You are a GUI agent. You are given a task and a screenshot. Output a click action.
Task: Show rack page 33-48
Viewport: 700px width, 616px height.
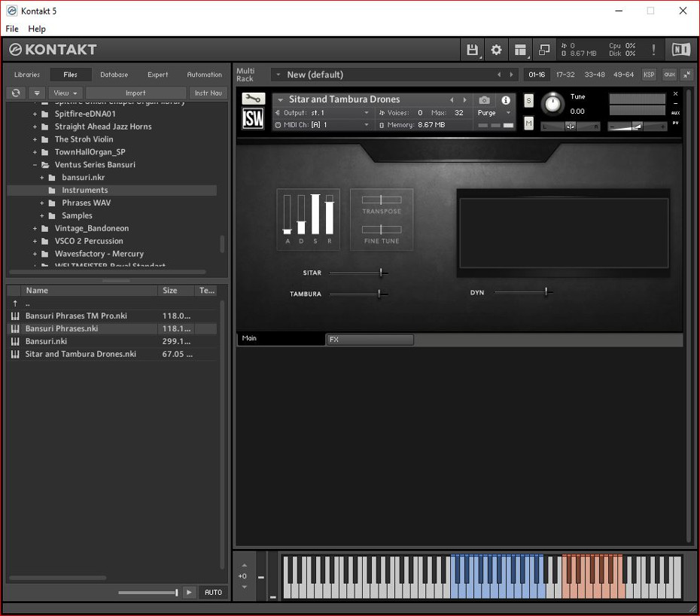pyautogui.click(x=595, y=75)
